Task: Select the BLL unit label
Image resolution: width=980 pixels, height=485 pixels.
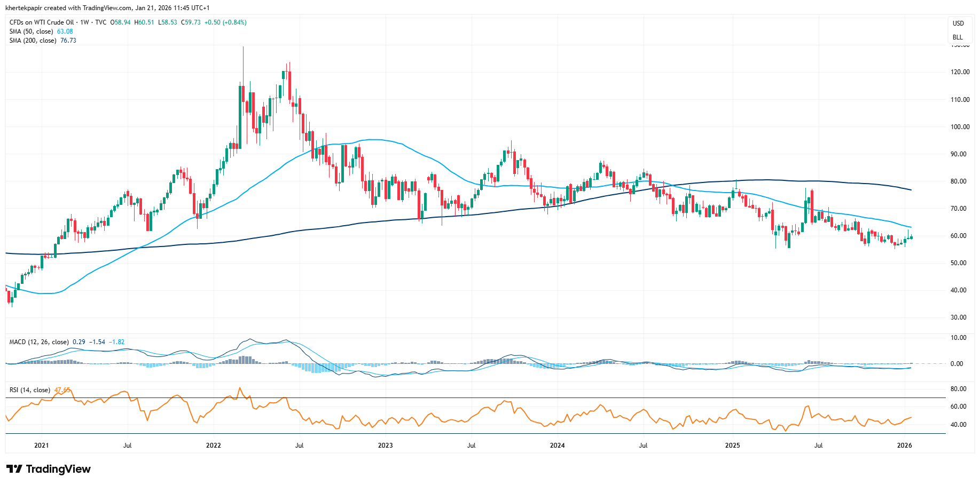Action: coord(958,37)
